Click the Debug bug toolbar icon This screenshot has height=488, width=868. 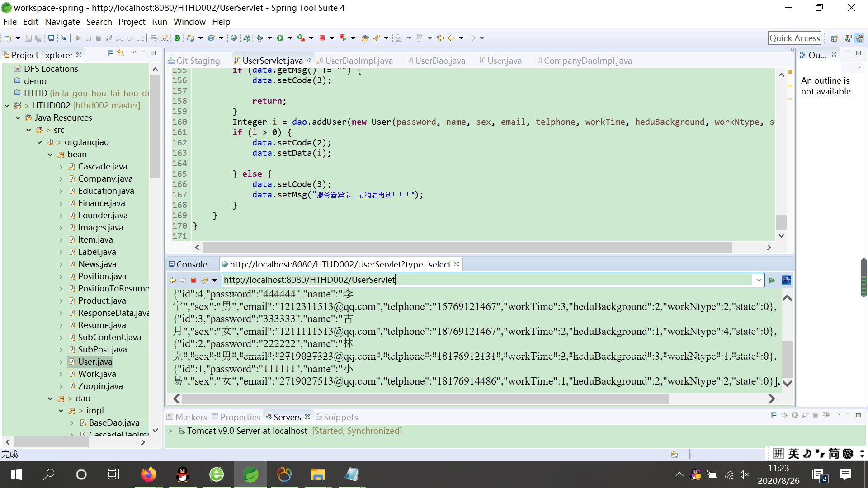click(x=260, y=38)
